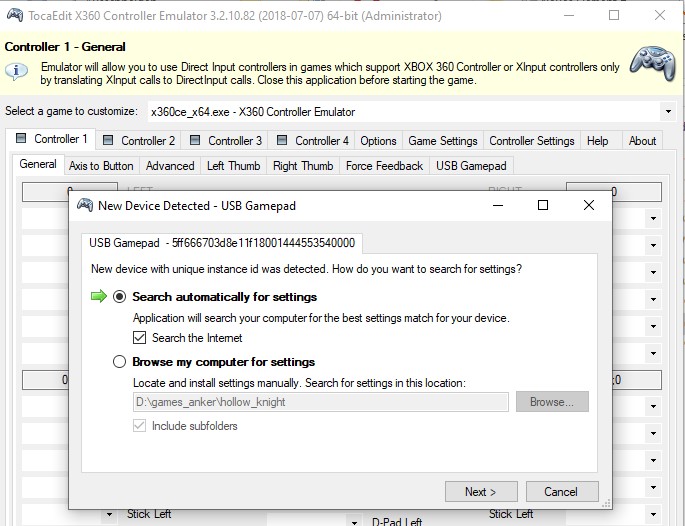Screen dimensions: 685x526
Task: Click the settings location path field
Action: (320, 402)
